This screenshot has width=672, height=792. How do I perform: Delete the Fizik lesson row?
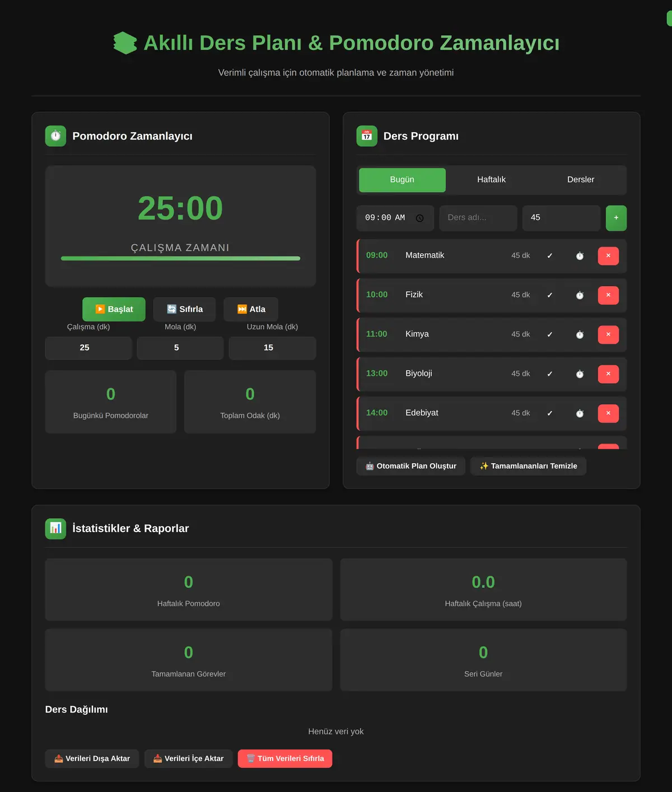click(x=608, y=295)
